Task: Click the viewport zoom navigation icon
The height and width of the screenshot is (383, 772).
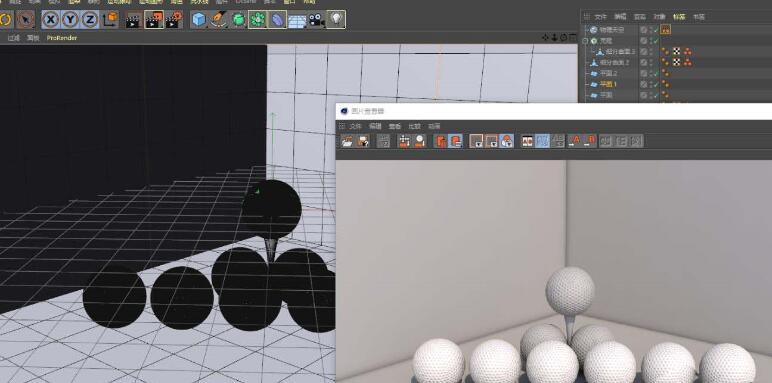Action: click(554, 37)
